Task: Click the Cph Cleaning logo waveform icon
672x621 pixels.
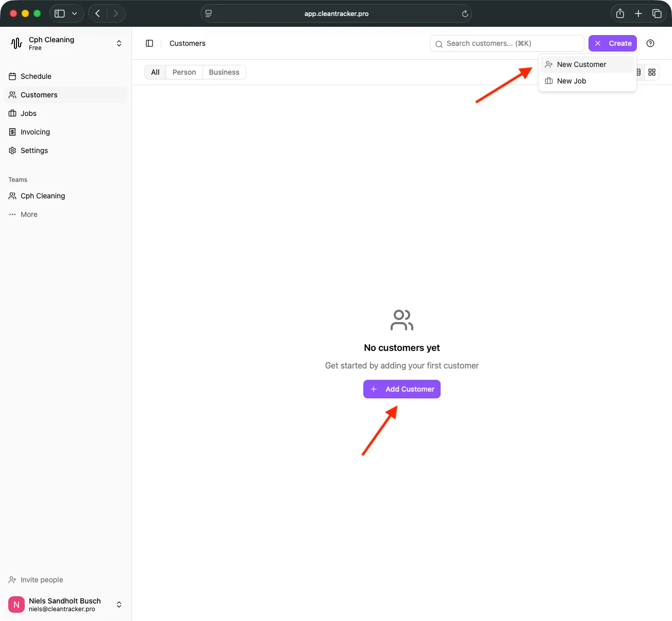Action: coord(16,43)
